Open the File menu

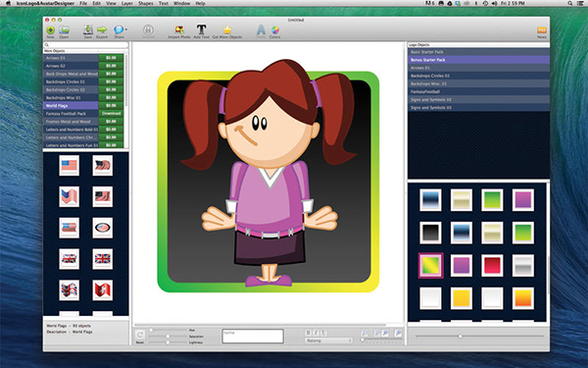point(83,3)
